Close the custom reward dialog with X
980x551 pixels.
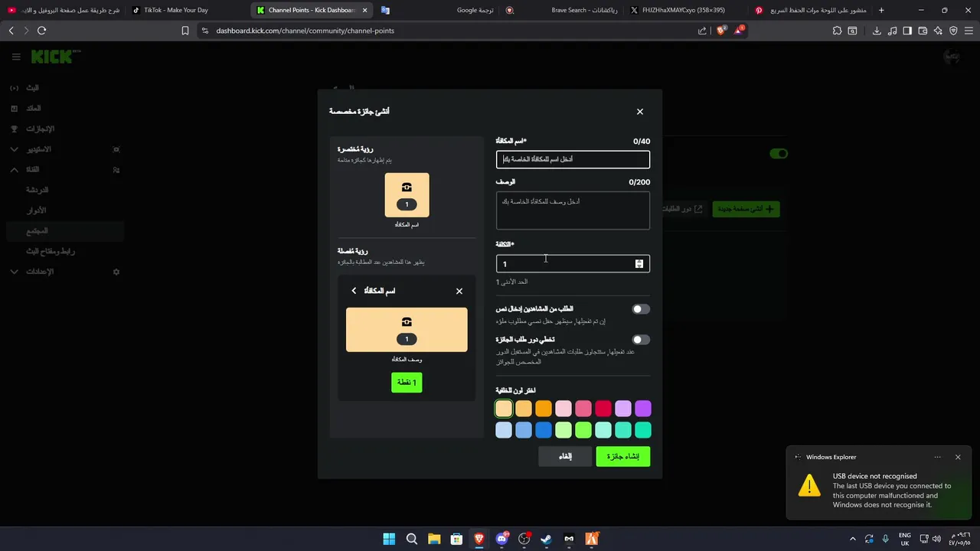click(x=640, y=112)
